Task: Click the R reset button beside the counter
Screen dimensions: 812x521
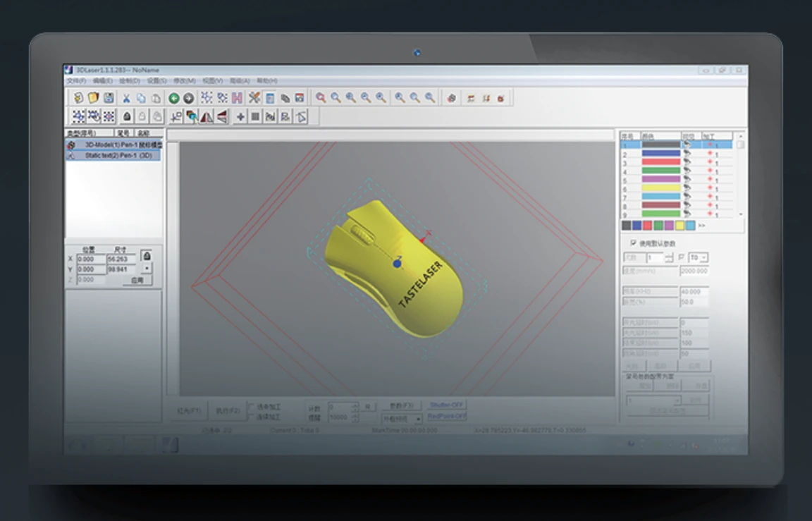Action: pos(368,407)
